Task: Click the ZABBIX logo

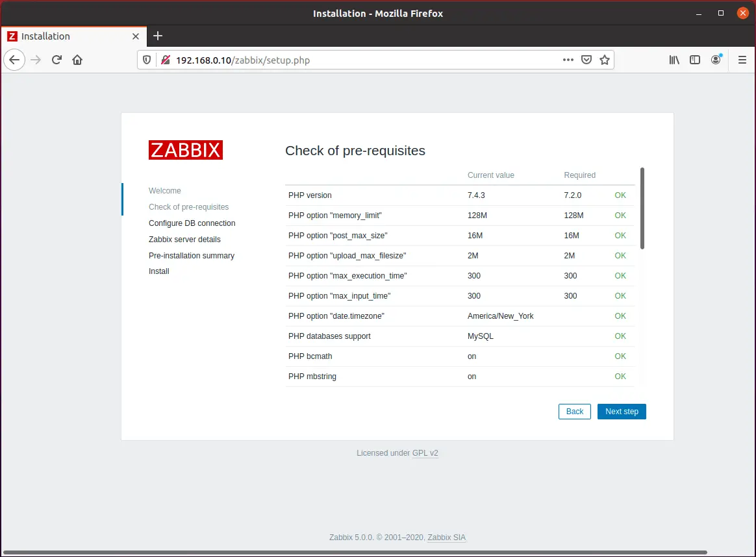Action: tap(186, 150)
